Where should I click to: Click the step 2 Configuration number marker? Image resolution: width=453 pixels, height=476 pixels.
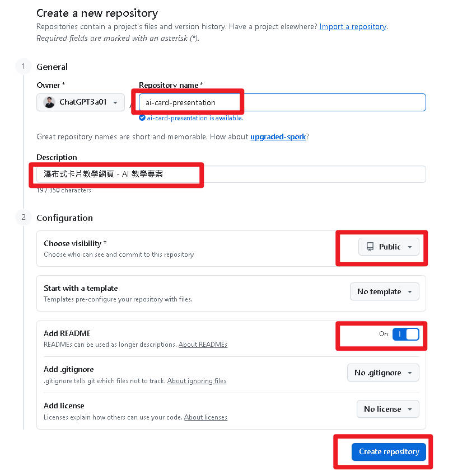[24, 217]
